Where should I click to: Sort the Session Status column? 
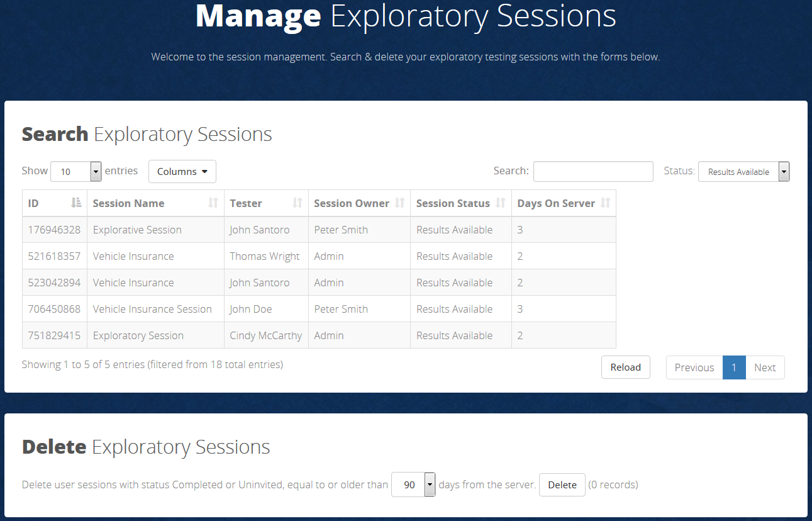(460, 203)
